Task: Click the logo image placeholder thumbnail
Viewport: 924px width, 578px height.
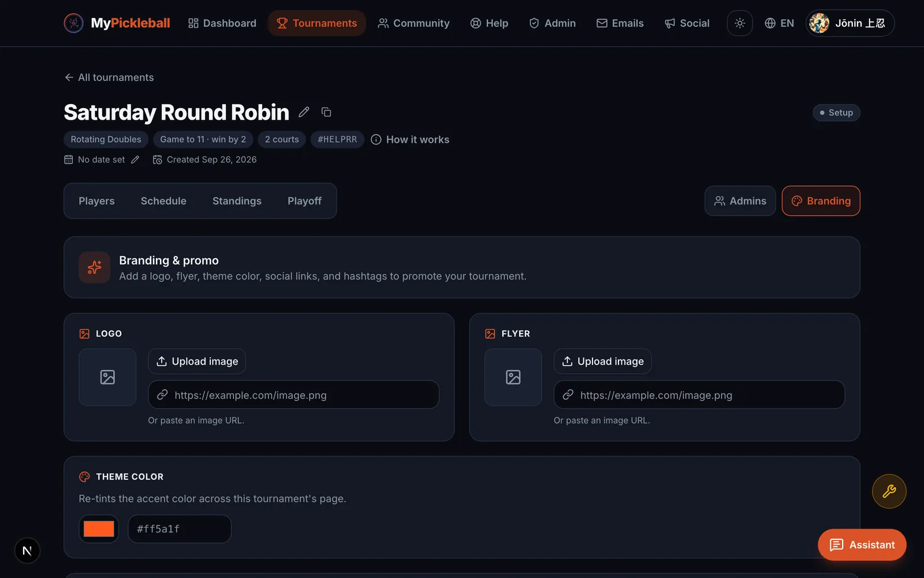Action: (107, 377)
